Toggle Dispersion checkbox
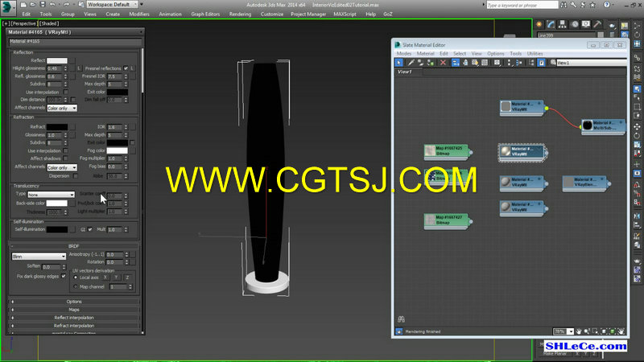The height and width of the screenshot is (362, 644). point(75,175)
